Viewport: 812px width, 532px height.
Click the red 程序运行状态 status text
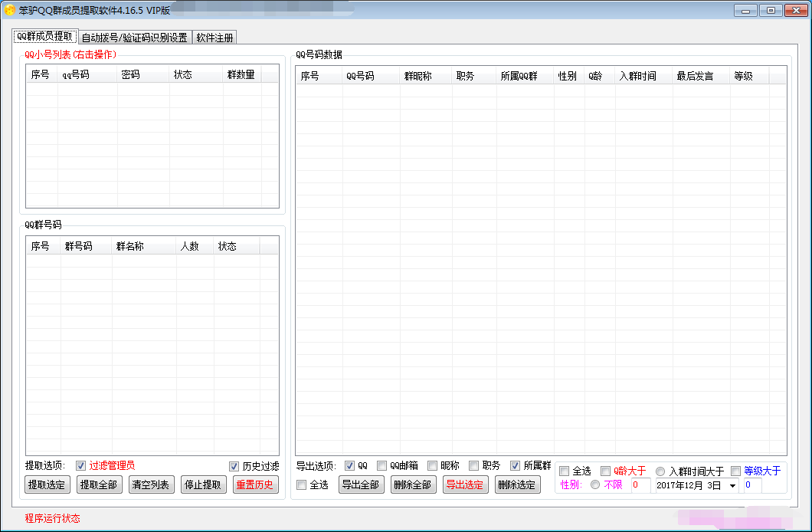point(52,518)
